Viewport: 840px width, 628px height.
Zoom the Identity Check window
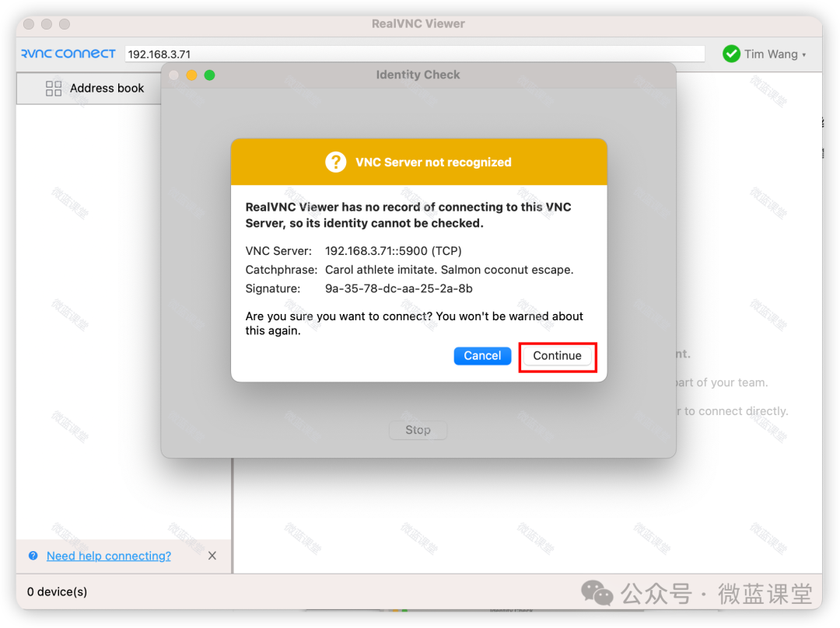tap(209, 75)
